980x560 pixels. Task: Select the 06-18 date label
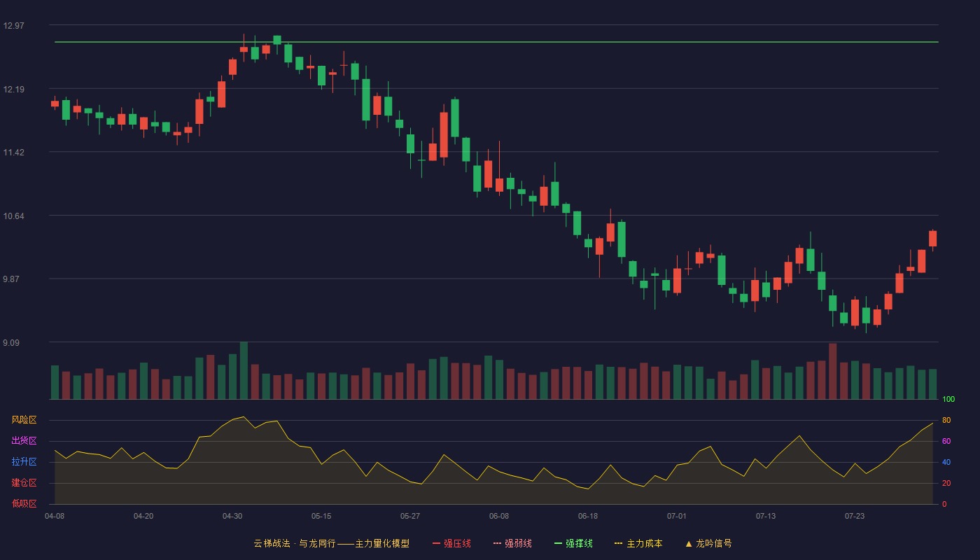pos(588,516)
